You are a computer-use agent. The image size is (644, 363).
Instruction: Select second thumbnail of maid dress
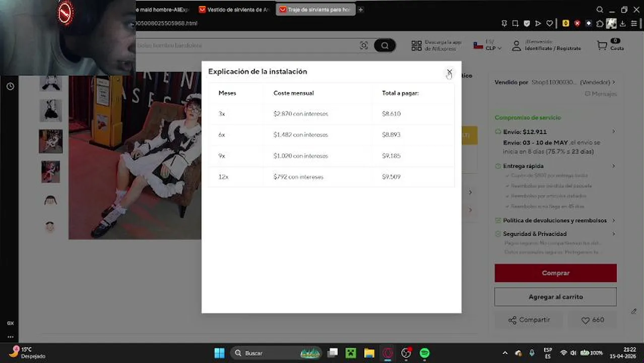(51, 110)
